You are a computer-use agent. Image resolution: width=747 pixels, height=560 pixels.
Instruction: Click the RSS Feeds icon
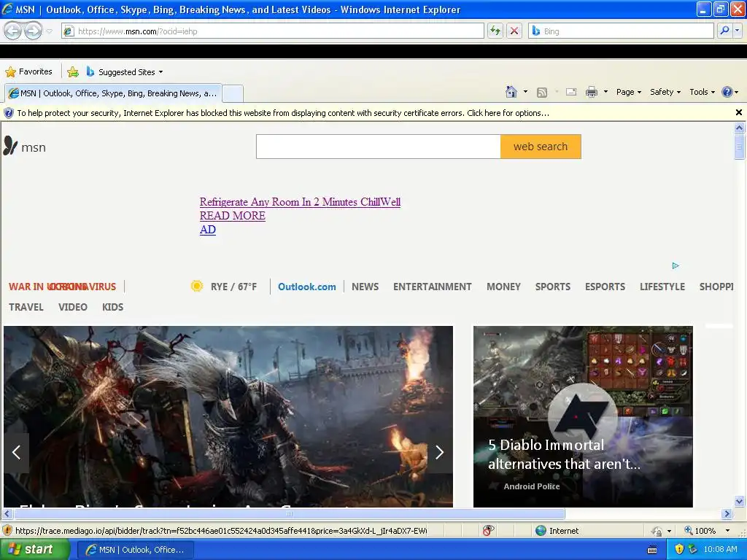pos(542,93)
